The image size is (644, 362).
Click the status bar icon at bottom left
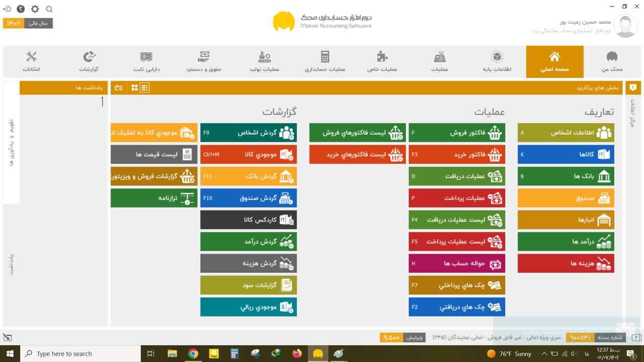(7, 337)
